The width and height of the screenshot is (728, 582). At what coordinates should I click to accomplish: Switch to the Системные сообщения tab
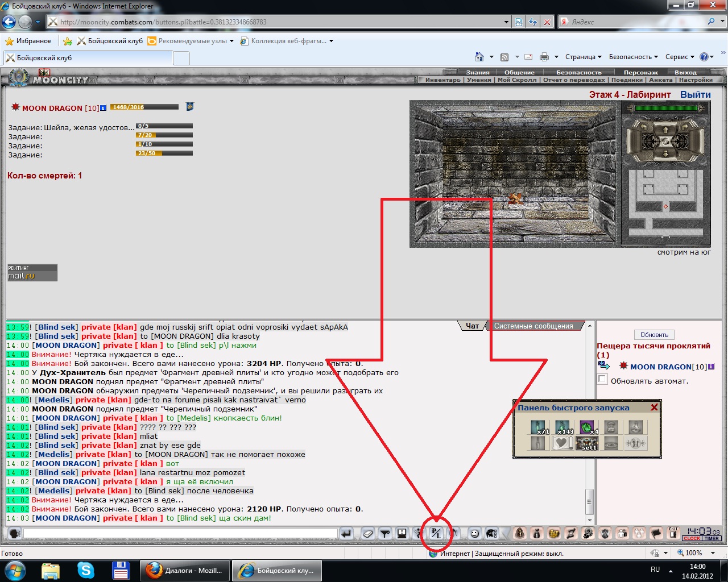533,326
